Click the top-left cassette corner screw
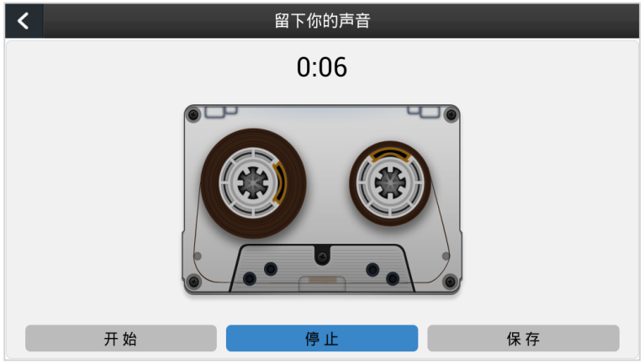Image resolution: width=644 pixels, height=364 pixels. click(x=193, y=114)
